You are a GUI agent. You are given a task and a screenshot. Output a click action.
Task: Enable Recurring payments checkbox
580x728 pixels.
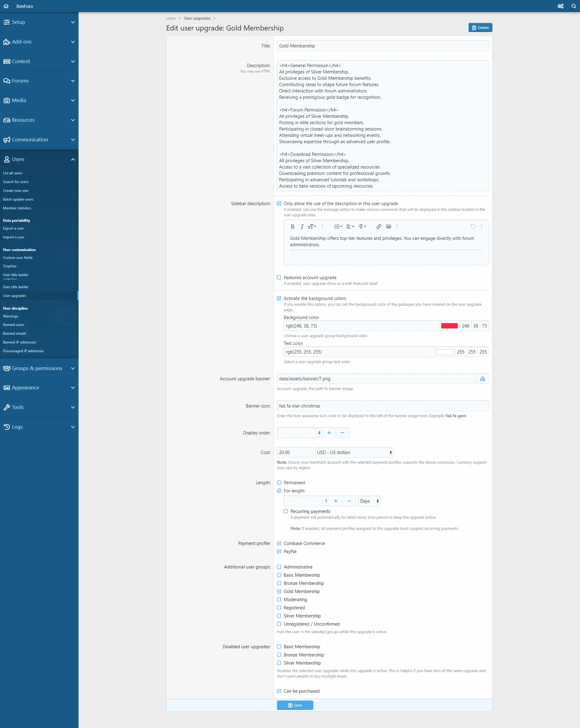pos(285,511)
